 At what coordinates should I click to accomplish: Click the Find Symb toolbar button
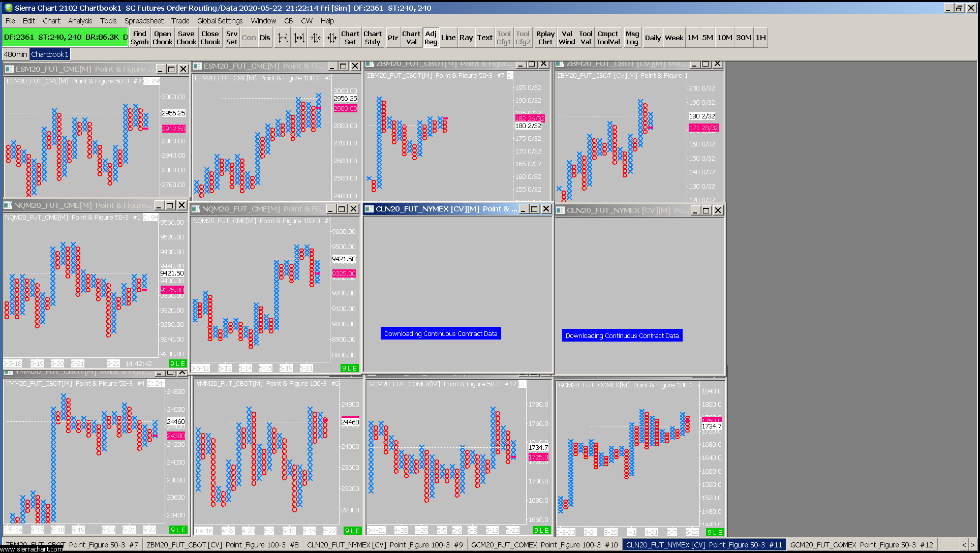pos(139,38)
